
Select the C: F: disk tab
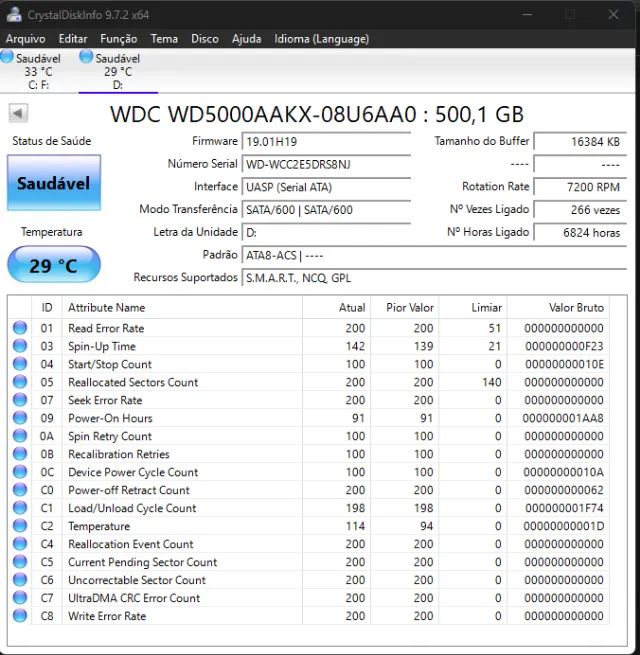38,71
